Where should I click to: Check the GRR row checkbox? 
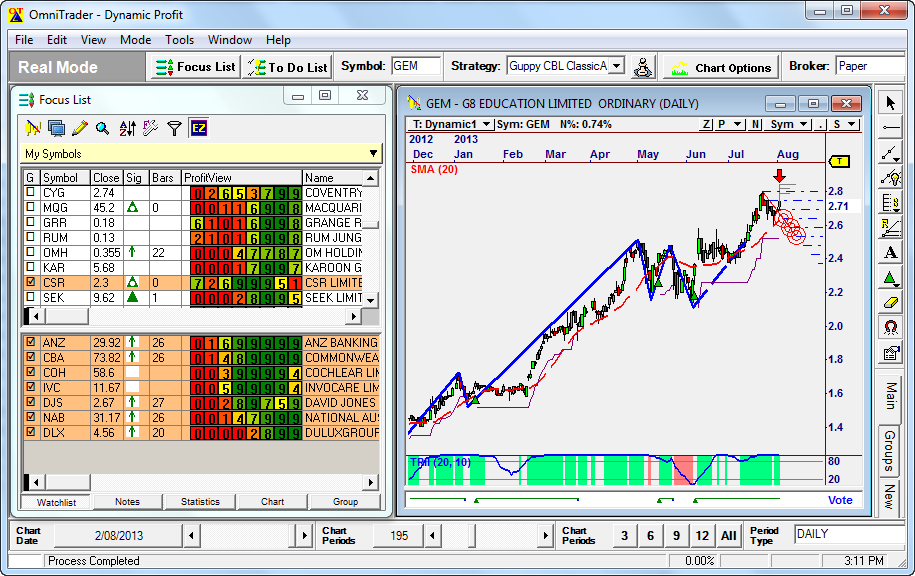(x=30, y=222)
